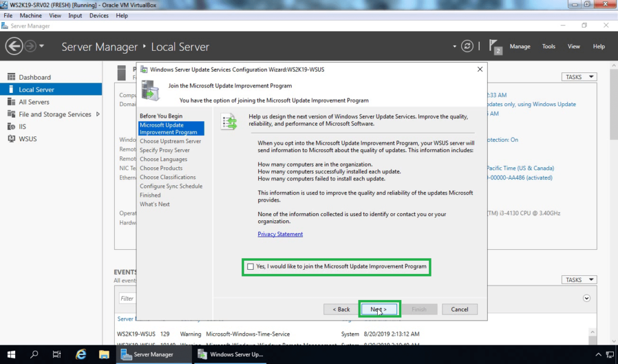Viewport: 618px width, 364px height.
Task: Open the Tools menu in Server Manager
Action: [x=548, y=46]
